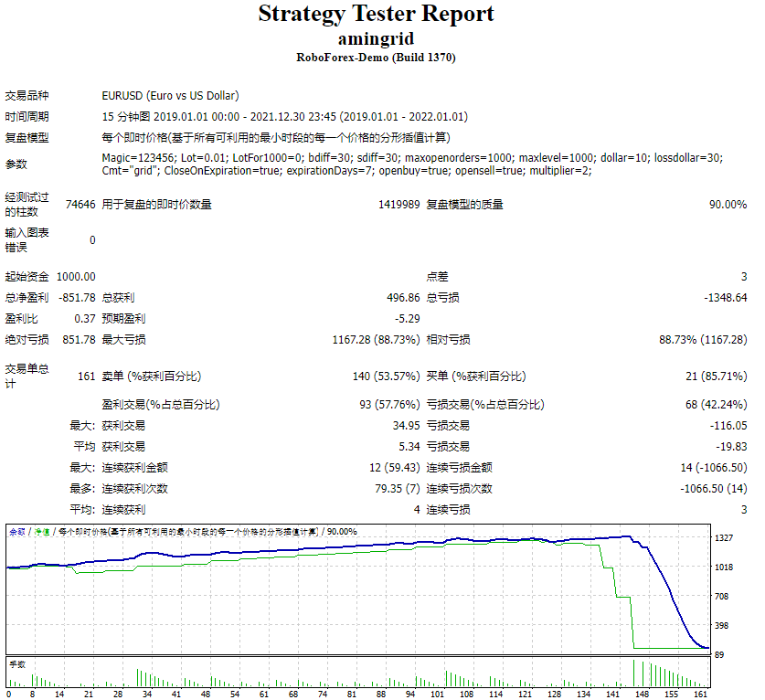Select absolute drawdown value 851.78
765x700 pixels.
pyautogui.click(x=79, y=340)
